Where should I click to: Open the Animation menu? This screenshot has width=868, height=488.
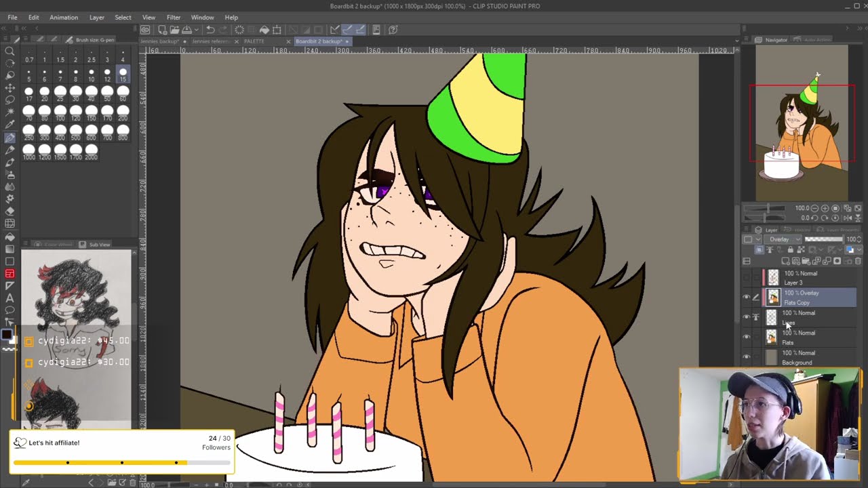coord(64,17)
